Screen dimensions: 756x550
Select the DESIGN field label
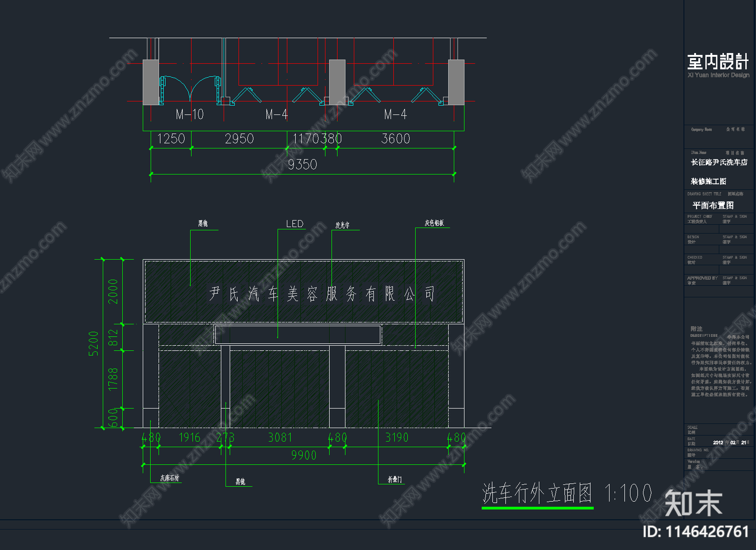point(693,237)
